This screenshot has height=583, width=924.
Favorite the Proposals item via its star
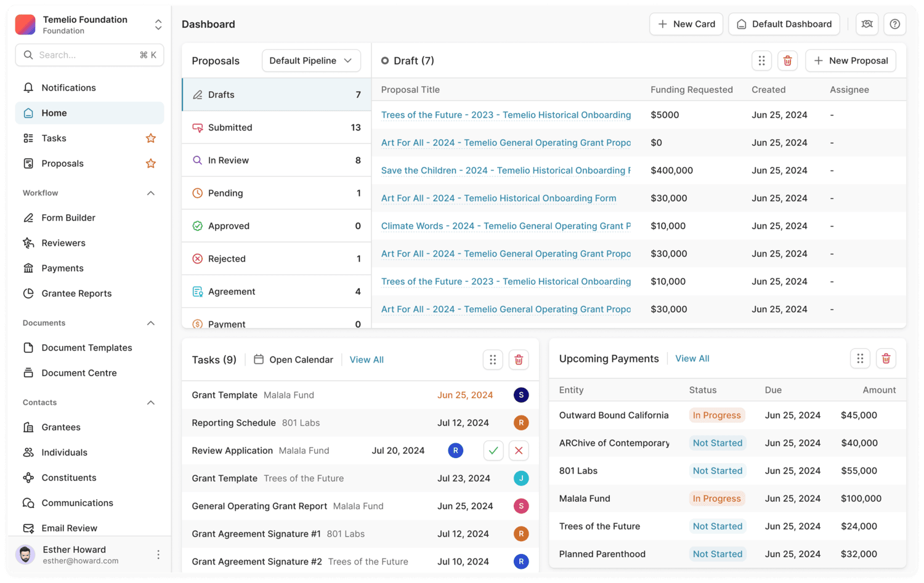[x=150, y=163]
